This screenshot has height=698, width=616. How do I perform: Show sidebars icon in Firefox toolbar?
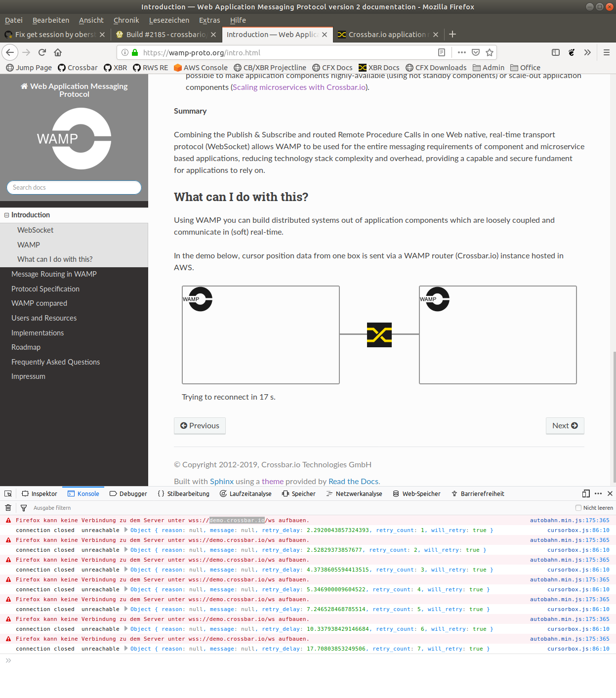[556, 52]
